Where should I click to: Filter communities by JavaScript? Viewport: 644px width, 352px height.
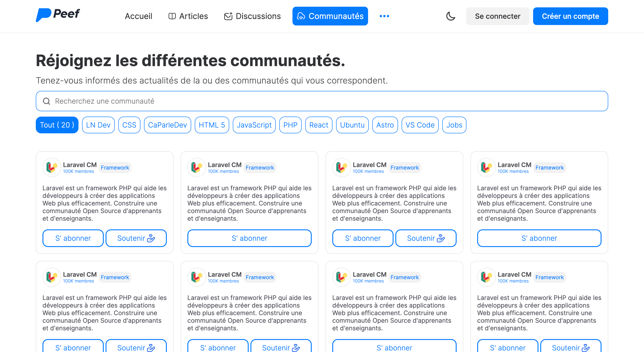[254, 125]
